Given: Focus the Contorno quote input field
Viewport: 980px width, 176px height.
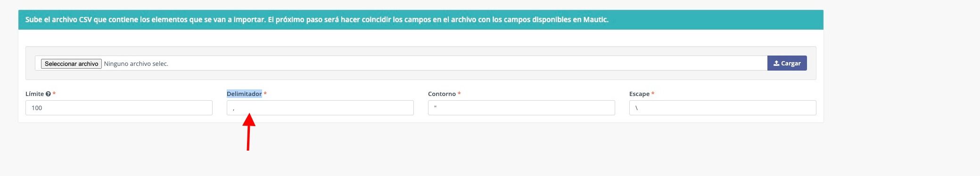Looking at the screenshot, I should pos(521,108).
